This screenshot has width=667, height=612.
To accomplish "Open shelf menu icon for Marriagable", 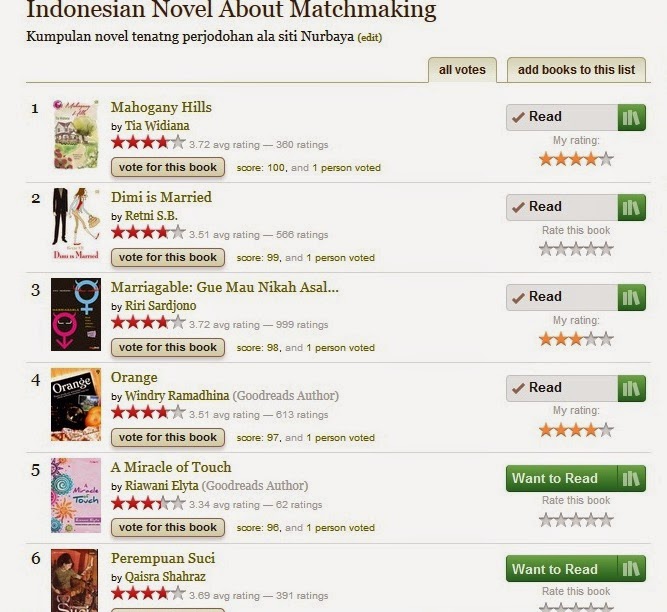I will click(631, 297).
